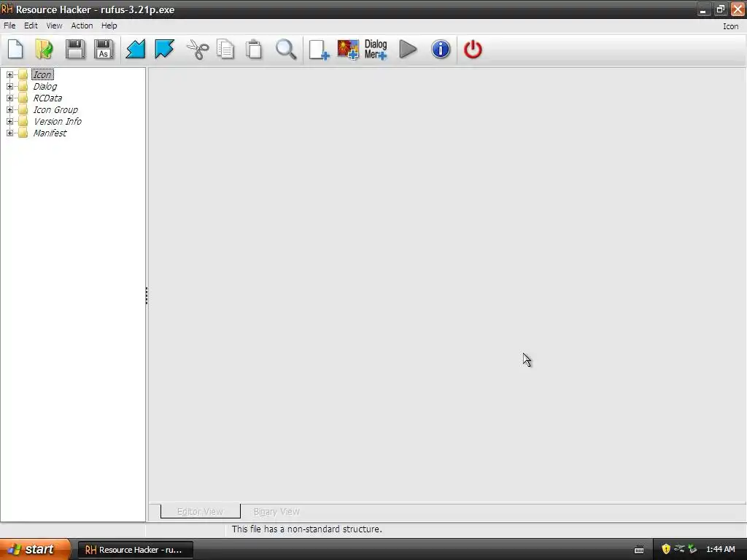Click the Save floppy disk icon
747x560 pixels.
[75, 49]
